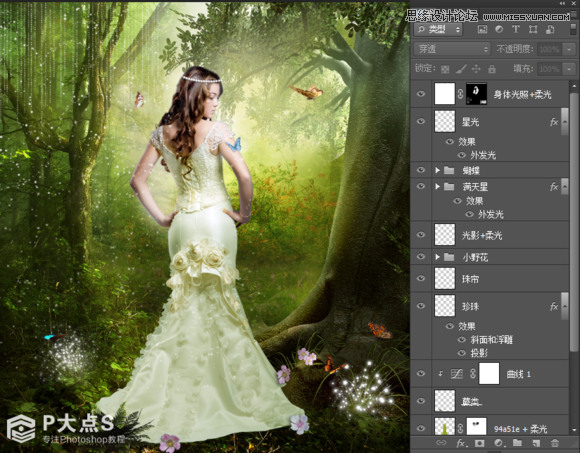Open the 类型 layer filter dropdown
Image resolution: width=580 pixels, height=453 pixels.
438,30
